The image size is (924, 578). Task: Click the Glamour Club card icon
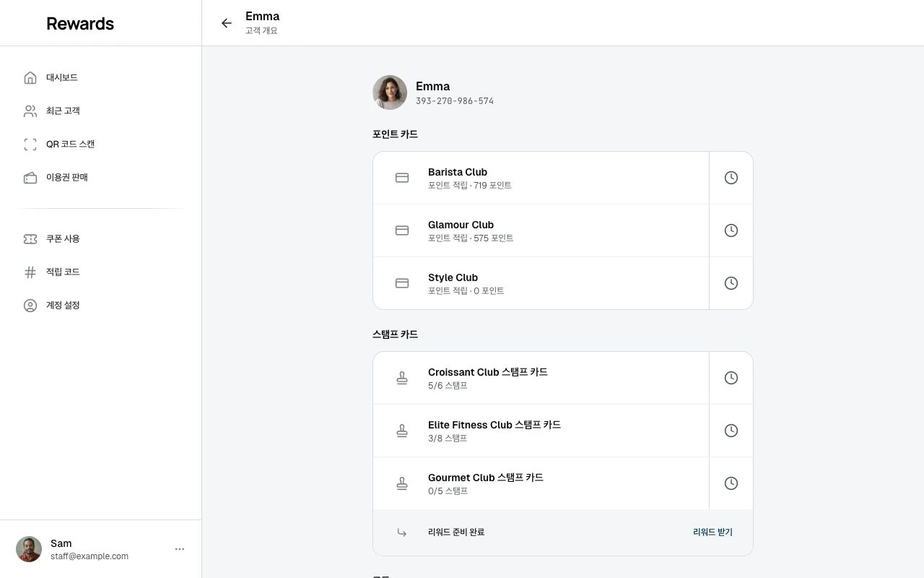(x=402, y=230)
